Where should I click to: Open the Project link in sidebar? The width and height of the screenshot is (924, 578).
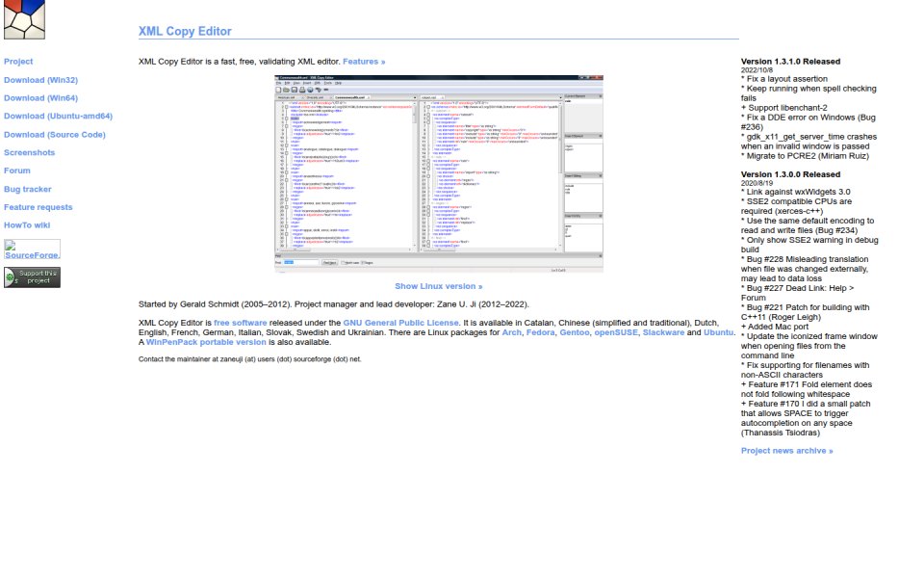coord(18,62)
